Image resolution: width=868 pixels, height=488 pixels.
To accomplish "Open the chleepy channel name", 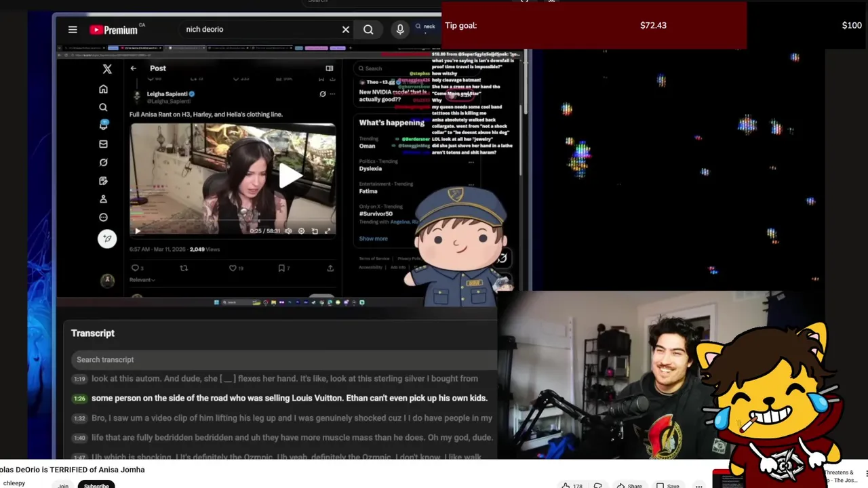I will [14, 483].
